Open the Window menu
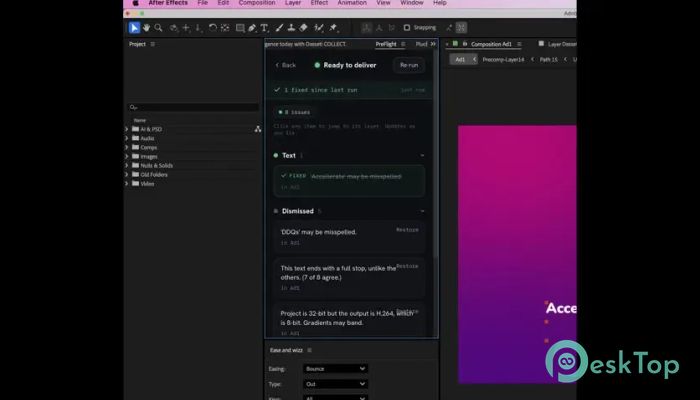Image resolution: width=700 pixels, height=400 pixels. coord(412,3)
